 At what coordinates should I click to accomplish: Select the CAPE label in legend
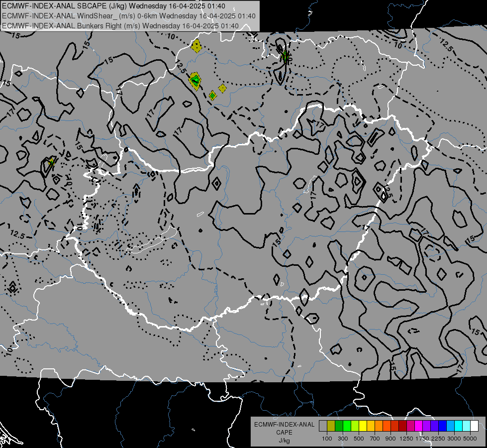click(284, 433)
